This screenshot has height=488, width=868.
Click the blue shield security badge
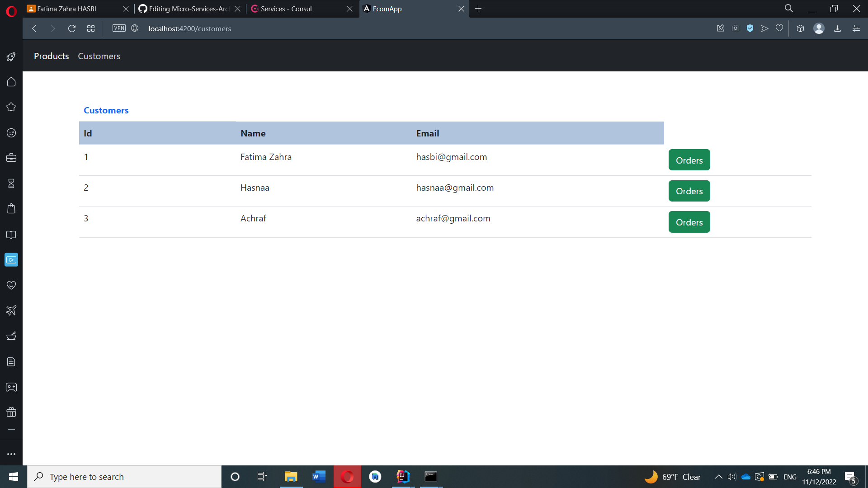pyautogui.click(x=750, y=28)
